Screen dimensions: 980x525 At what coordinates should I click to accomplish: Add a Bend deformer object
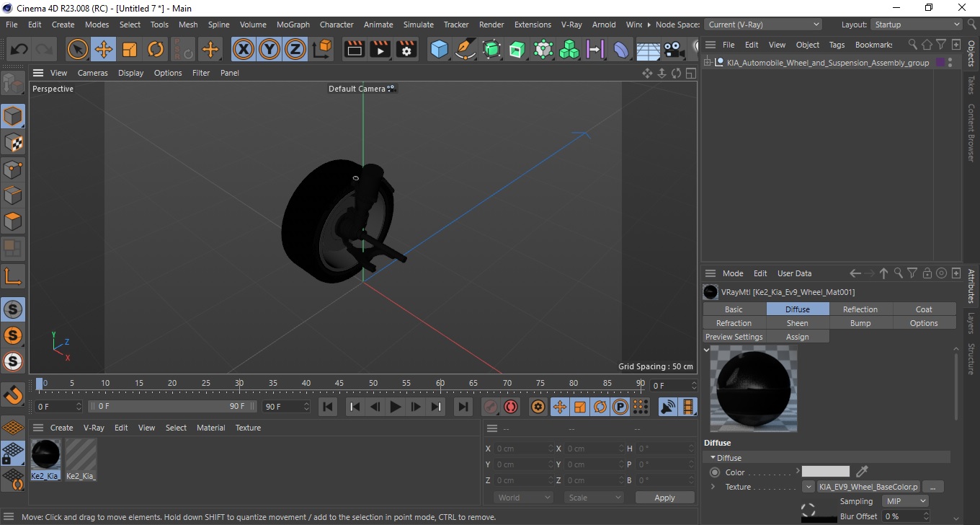click(x=621, y=50)
